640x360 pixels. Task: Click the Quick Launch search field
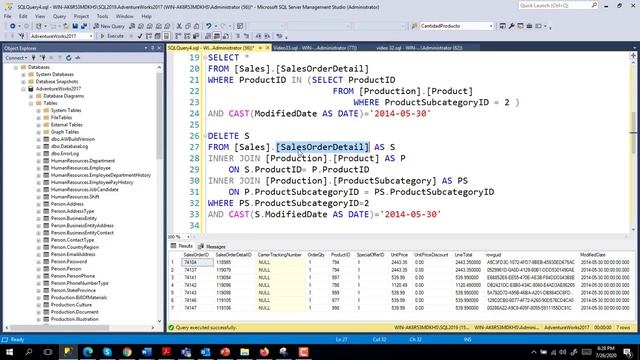(x=558, y=5)
